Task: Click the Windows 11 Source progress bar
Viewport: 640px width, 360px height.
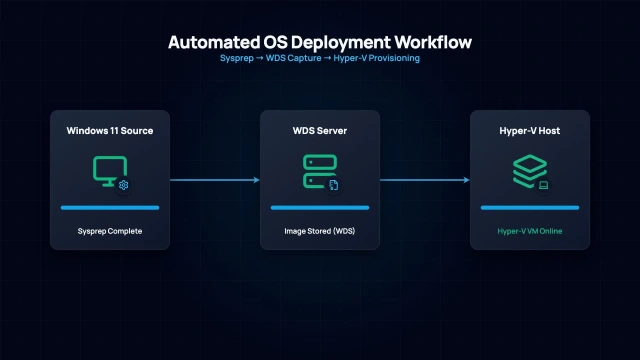Action: pos(110,208)
